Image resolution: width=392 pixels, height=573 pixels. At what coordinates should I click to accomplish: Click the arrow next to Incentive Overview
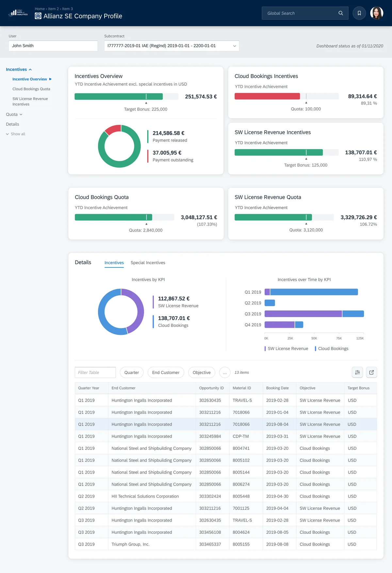(50, 79)
